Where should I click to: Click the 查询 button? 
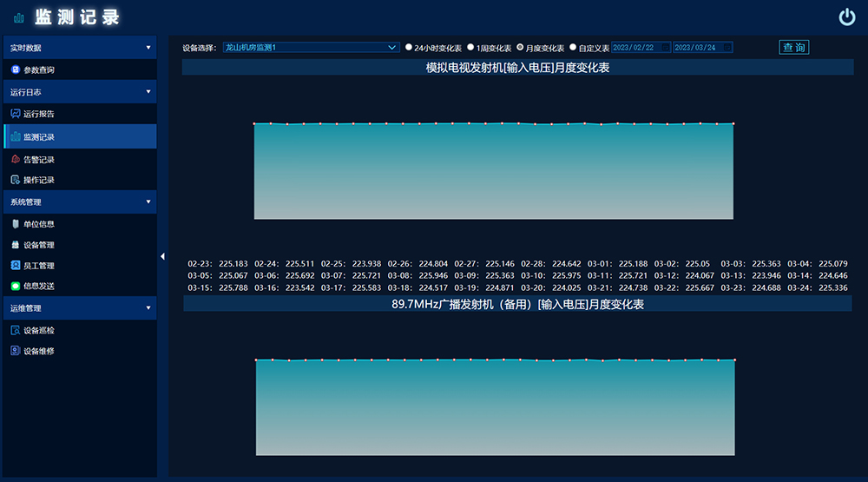[794, 48]
